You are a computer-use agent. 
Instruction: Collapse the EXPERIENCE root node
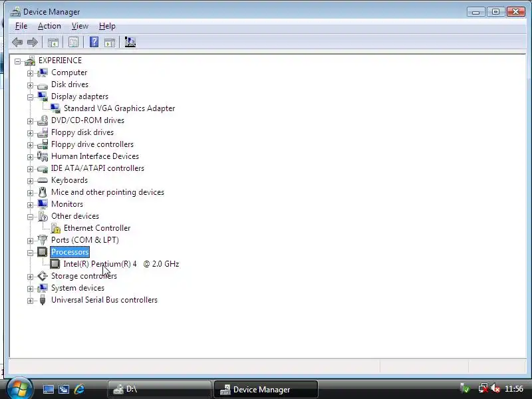pyautogui.click(x=18, y=61)
